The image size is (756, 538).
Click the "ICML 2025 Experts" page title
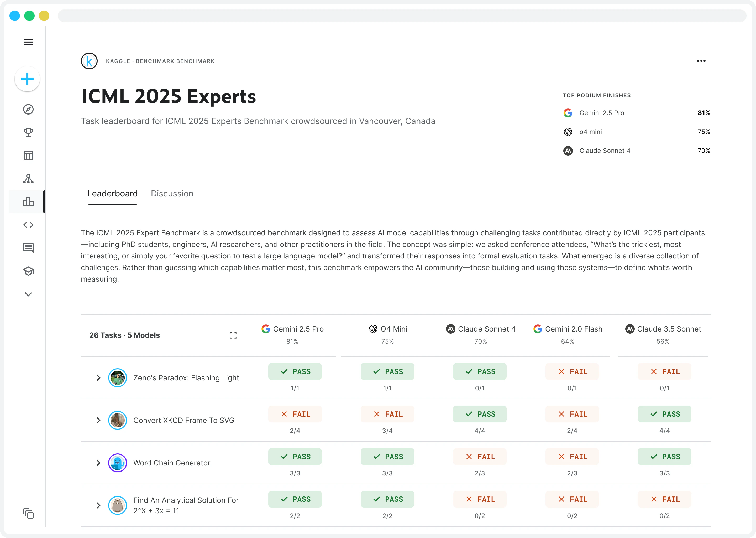click(169, 97)
